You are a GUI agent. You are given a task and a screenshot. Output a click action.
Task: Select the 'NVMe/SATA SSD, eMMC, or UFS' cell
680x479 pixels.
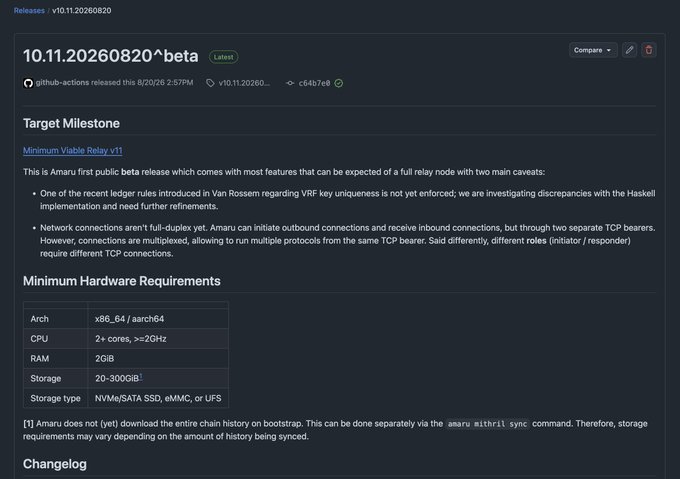(158, 398)
